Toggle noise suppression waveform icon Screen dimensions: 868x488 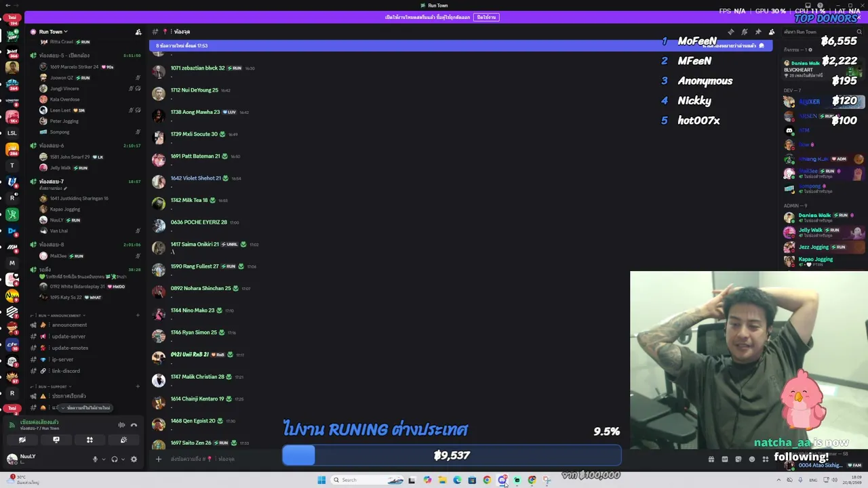point(121,425)
